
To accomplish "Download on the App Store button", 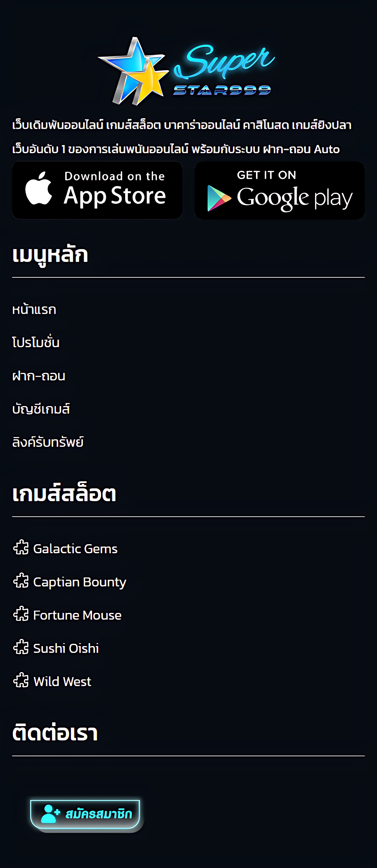I will click(97, 190).
